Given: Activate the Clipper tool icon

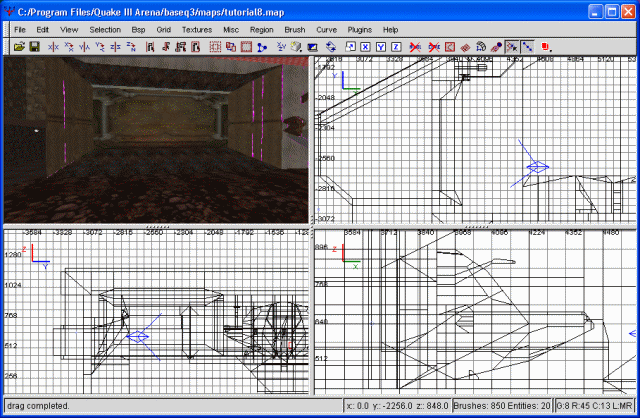Looking at the screenshot, I should click(x=262, y=47).
